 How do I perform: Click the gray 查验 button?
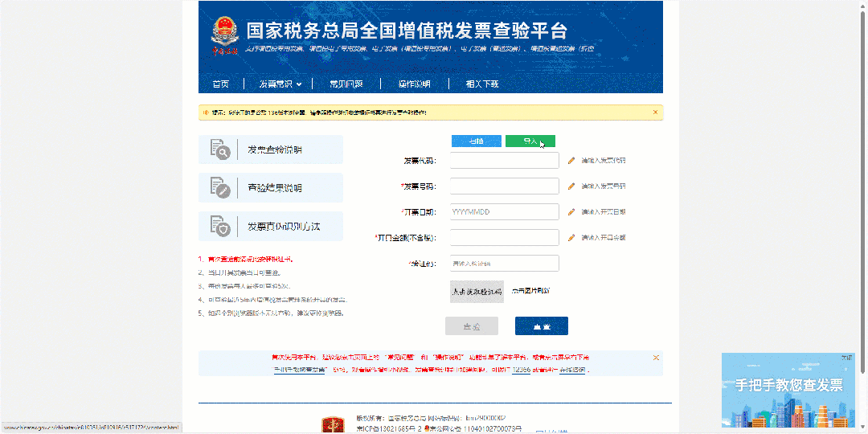click(x=472, y=326)
